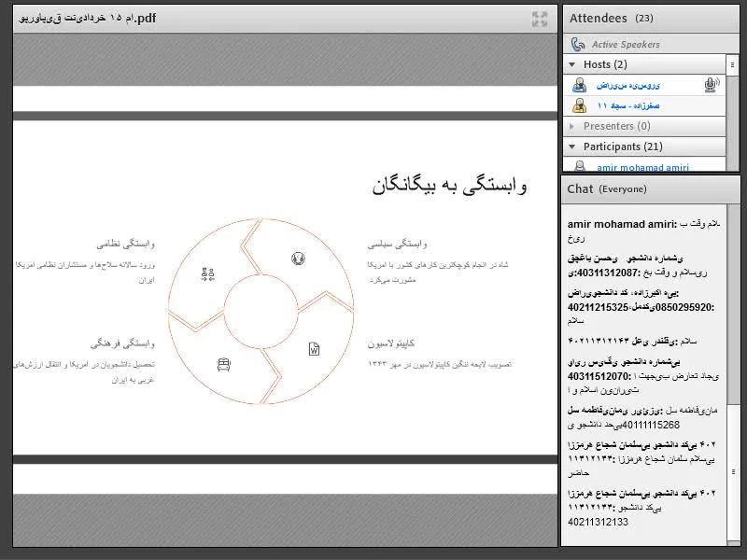
Task: Click the document icon in the circle diagram
Action: (x=314, y=348)
